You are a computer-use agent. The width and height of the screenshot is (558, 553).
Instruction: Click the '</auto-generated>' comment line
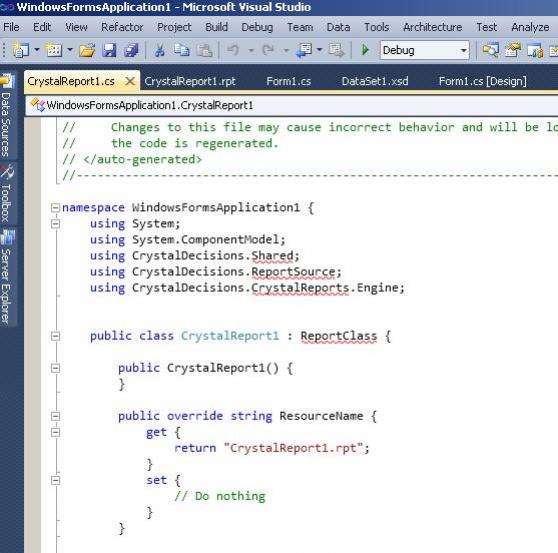click(x=132, y=159)
